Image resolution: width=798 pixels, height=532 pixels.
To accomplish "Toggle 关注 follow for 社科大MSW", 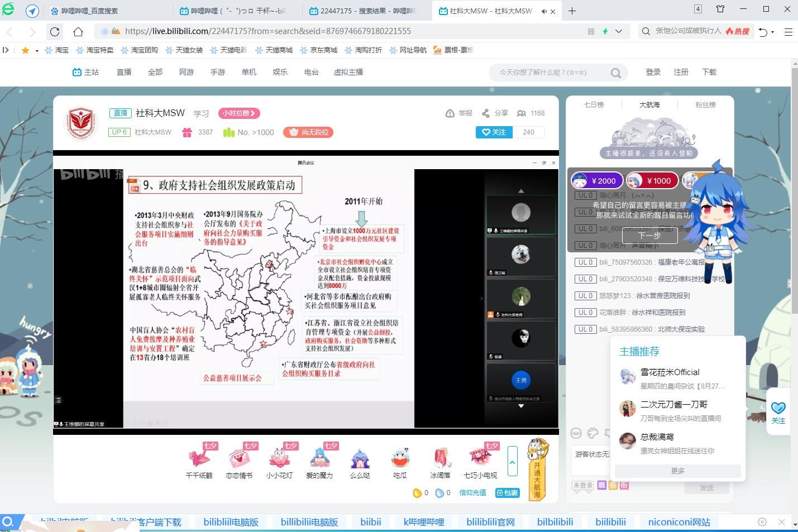I will pyautogui.click(x=494, y=132).
